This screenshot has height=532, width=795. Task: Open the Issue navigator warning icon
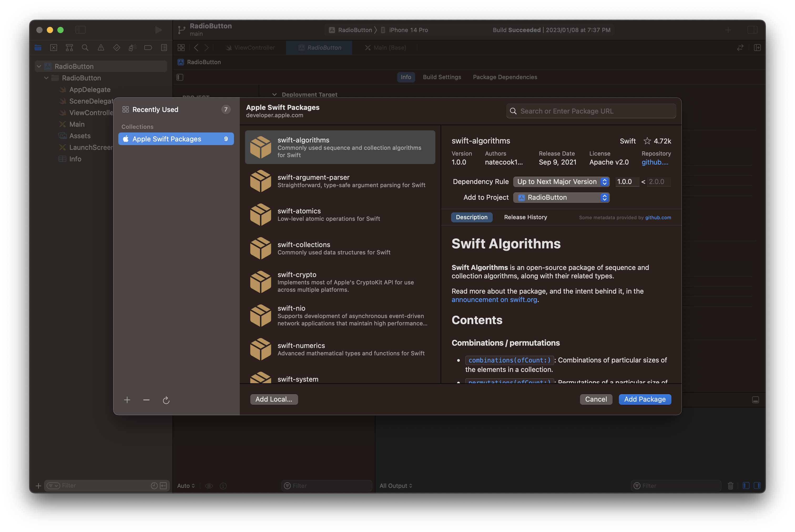101,48
